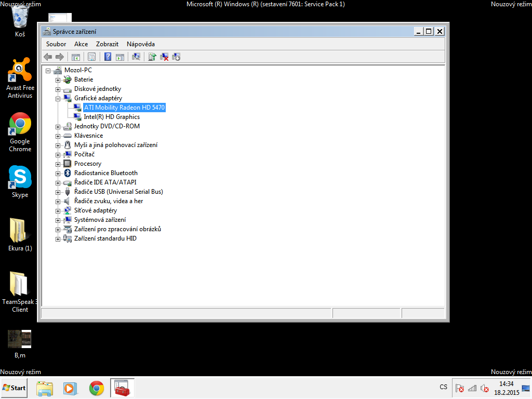Expand the Baterie category
532x399 pixels.
point(58,81)
